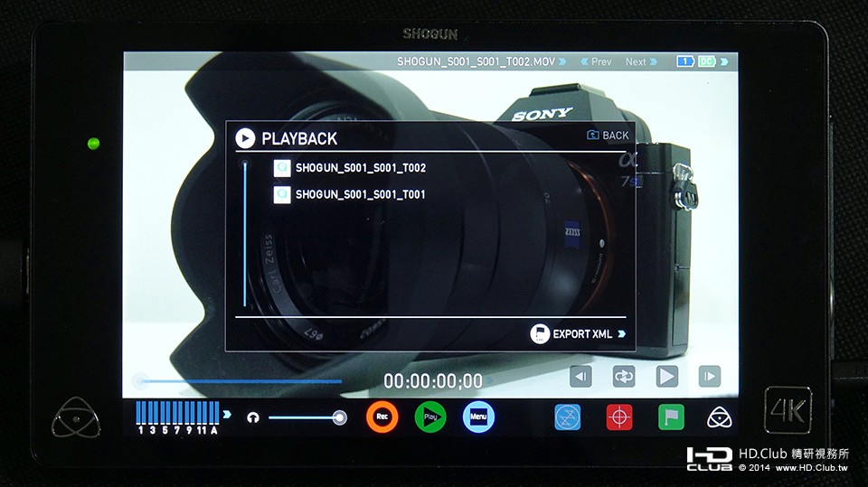Tap the green Play button
This screenshot has height=487, width=868.
[430, 417]
